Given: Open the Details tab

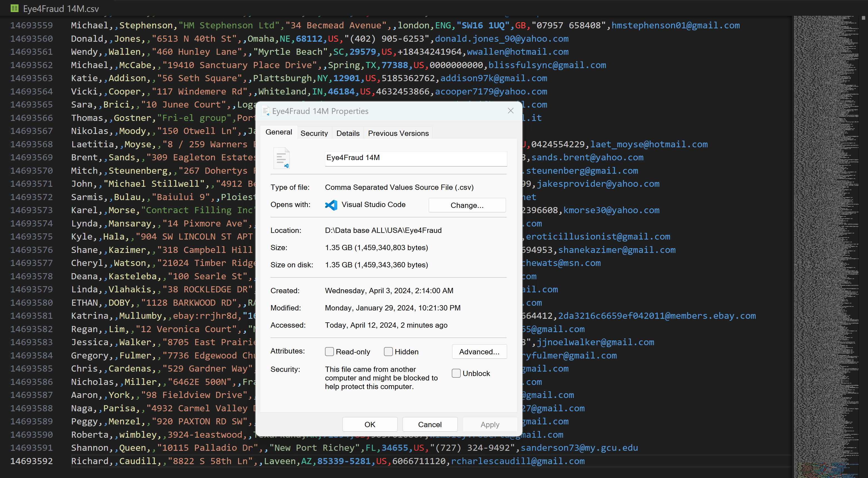Looking at the screenshot, I should pyautogui.click(x=348, y=133).
